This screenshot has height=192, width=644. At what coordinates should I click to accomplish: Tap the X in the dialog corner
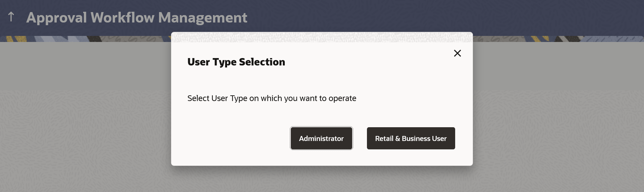tap(457, 53)
